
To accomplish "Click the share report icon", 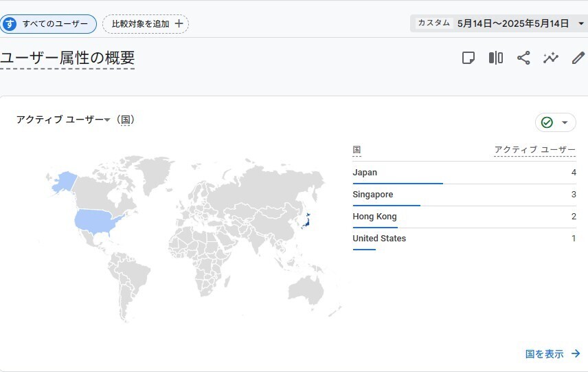I will tap(523, 58).
